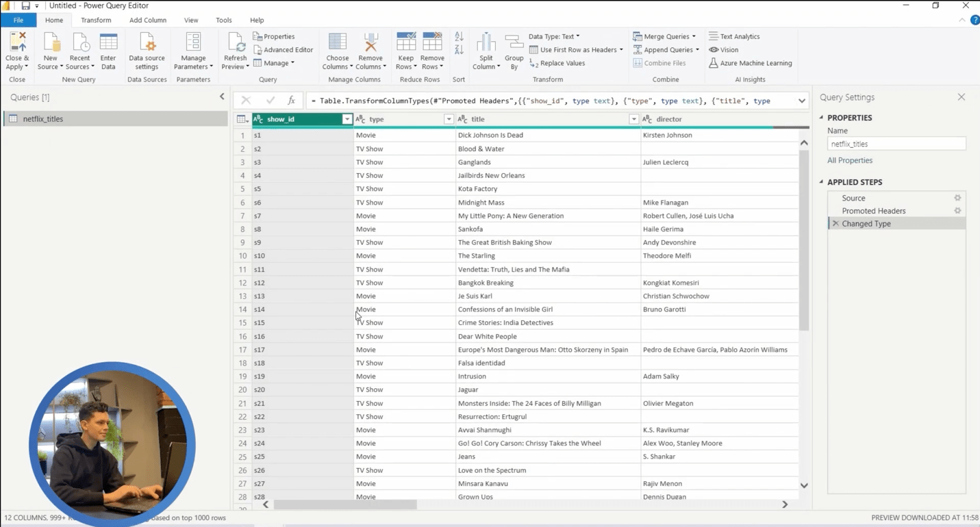Switch to the Add Column tab
Screen dimensions: 980x527
click(x=148, y=21)
